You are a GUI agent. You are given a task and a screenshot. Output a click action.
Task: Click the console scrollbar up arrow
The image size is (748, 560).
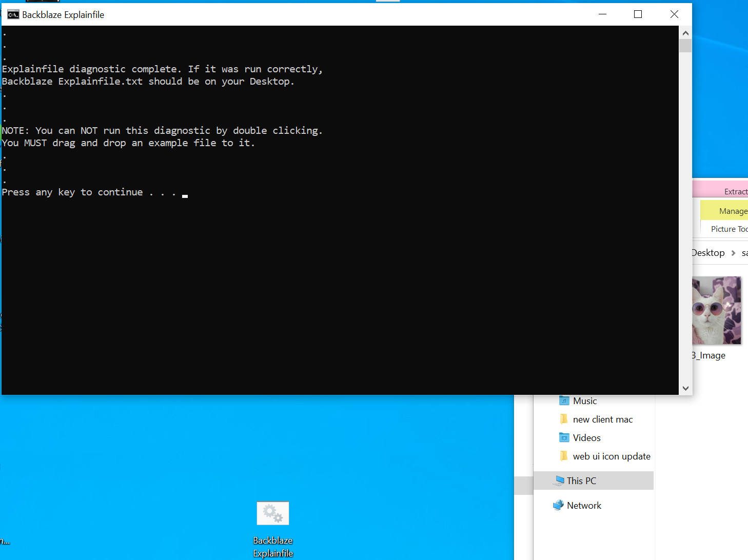[685, 33]
